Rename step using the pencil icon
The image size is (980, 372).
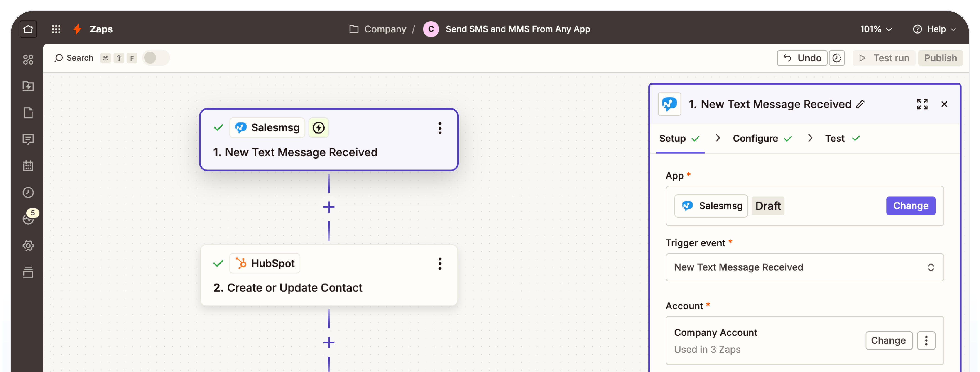(860, 104)
